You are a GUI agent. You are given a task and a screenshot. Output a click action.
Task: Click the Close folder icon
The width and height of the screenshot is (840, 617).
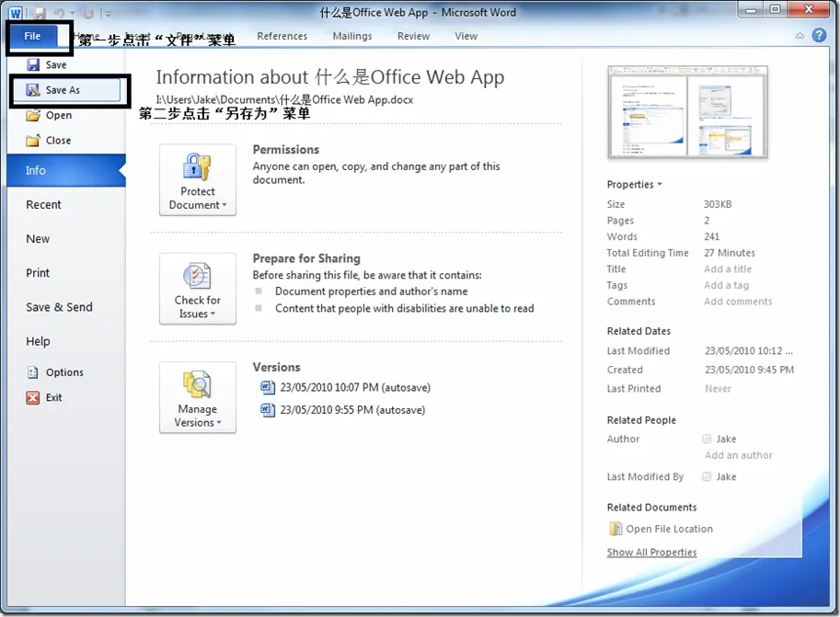pyautogui.click(x=33, y=141)
